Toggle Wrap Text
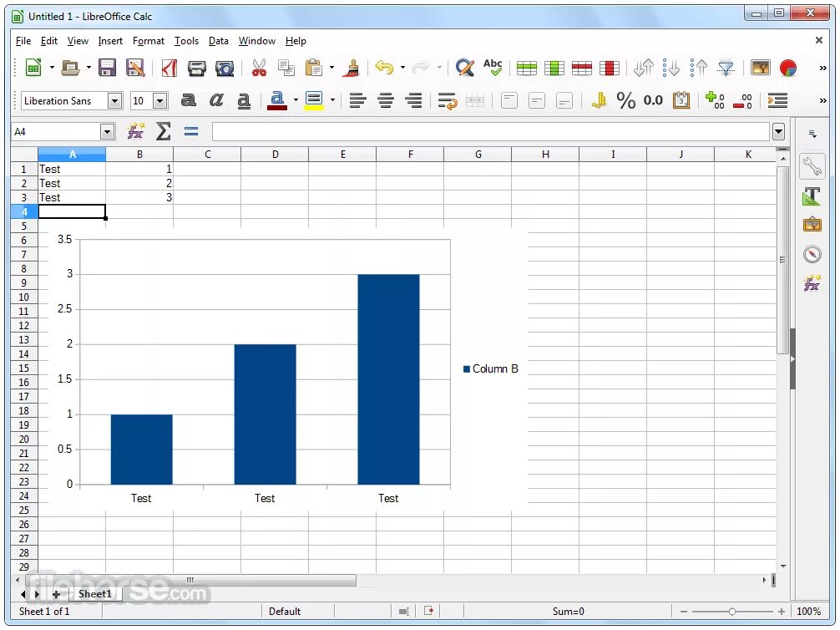 point(448,101)
